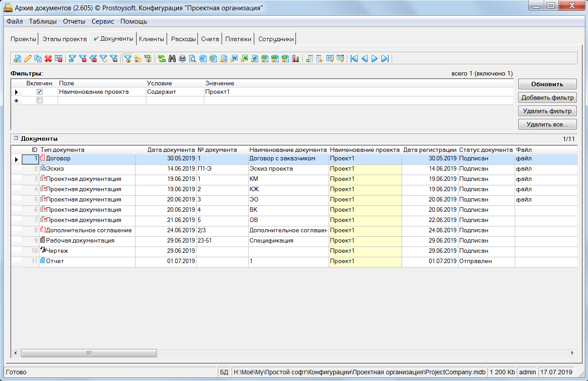The image size is (588, 381).
Task: Collapse the Документы panel header toggle
Action: [x=16, y=138]
